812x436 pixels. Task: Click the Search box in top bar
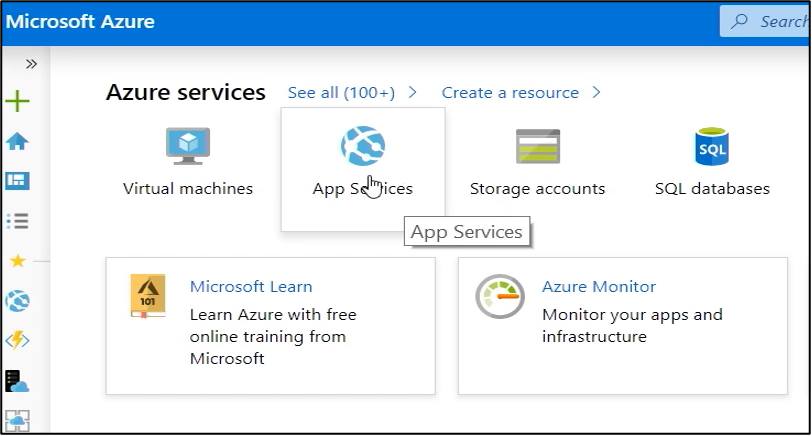tap(770, 21)
